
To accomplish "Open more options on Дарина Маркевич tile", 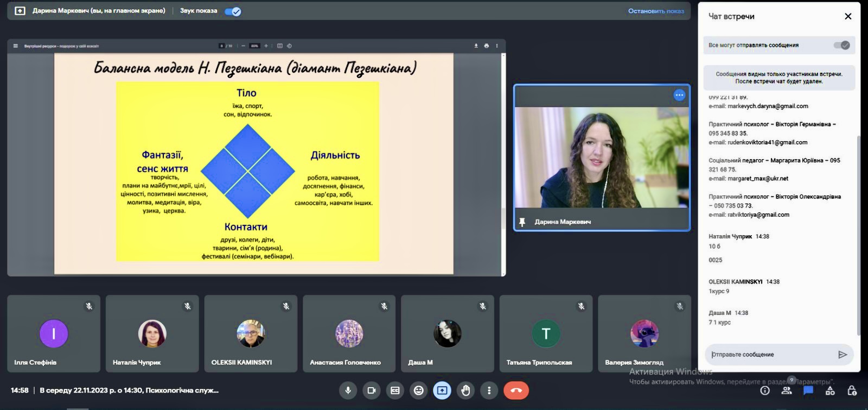I will (x=679, y=95).
